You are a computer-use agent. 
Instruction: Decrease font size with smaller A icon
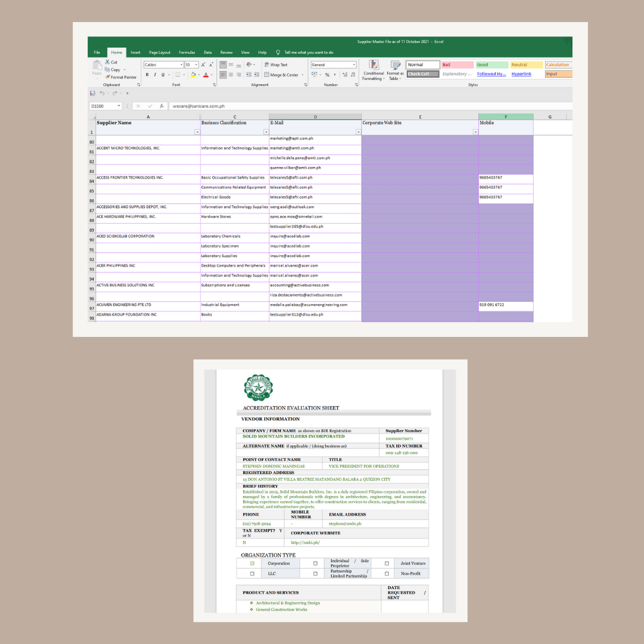211,65
